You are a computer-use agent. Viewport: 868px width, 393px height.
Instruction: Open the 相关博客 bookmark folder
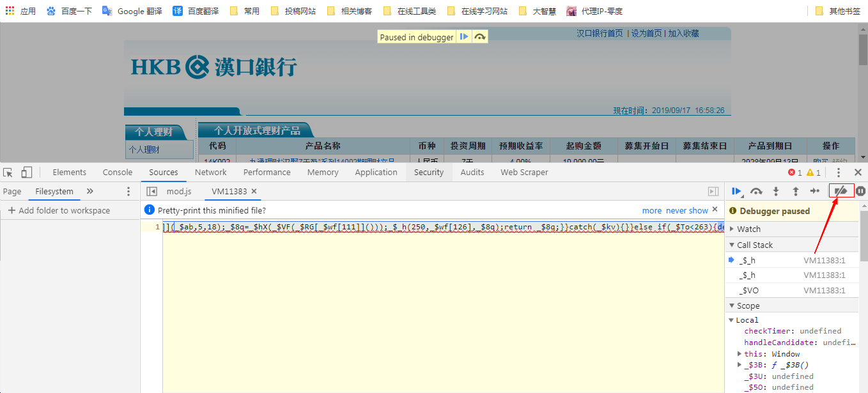pyautogui.click(x=349, y=11)
